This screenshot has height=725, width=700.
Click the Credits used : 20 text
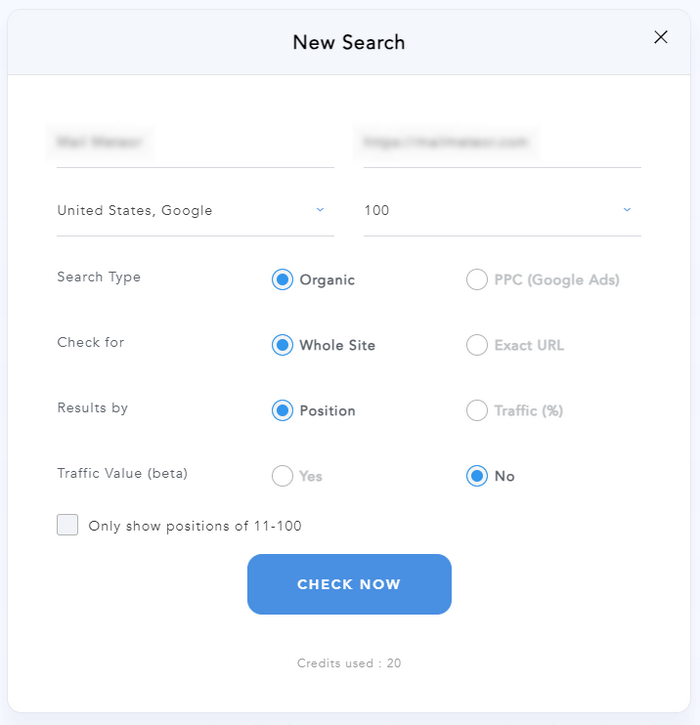[349, 663]
